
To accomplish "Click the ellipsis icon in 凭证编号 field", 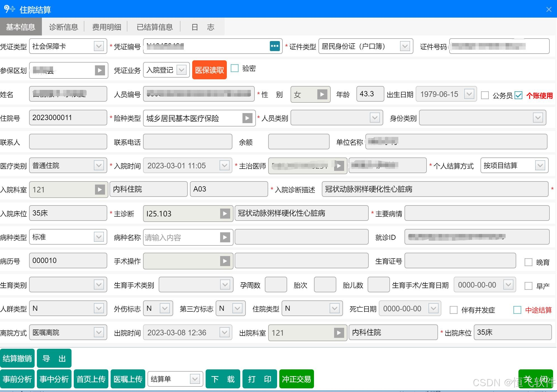I will pyautogui.click(x=275, y=46).
